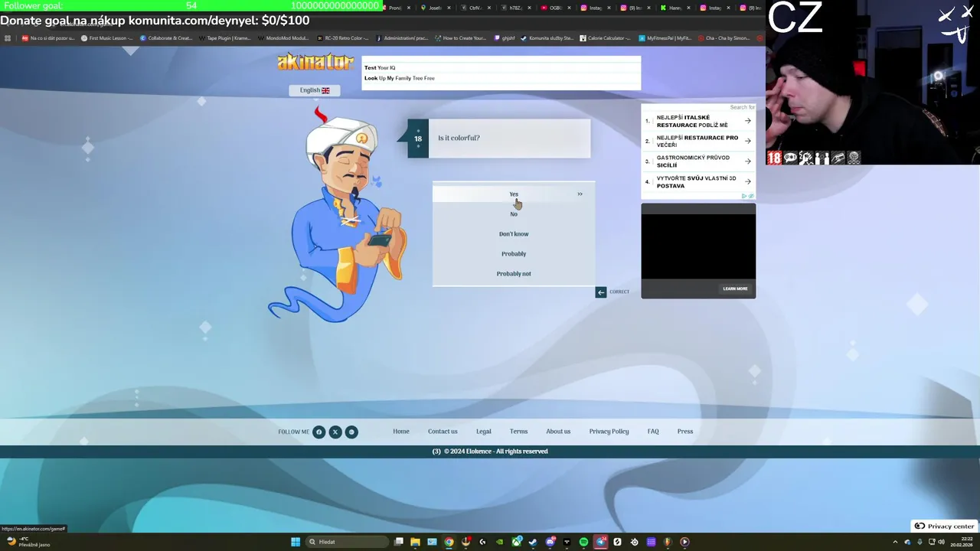980x551 pixels.
Task: Open the Contact us link
Action: point(443,432)
